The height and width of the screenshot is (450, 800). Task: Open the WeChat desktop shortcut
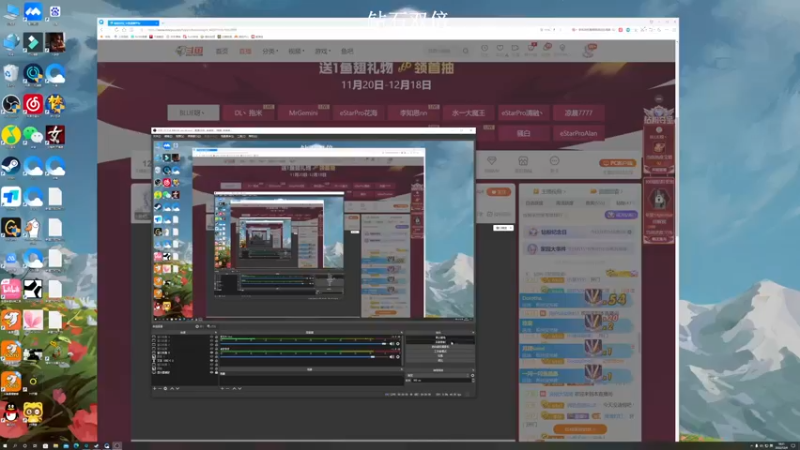(33, 135)
